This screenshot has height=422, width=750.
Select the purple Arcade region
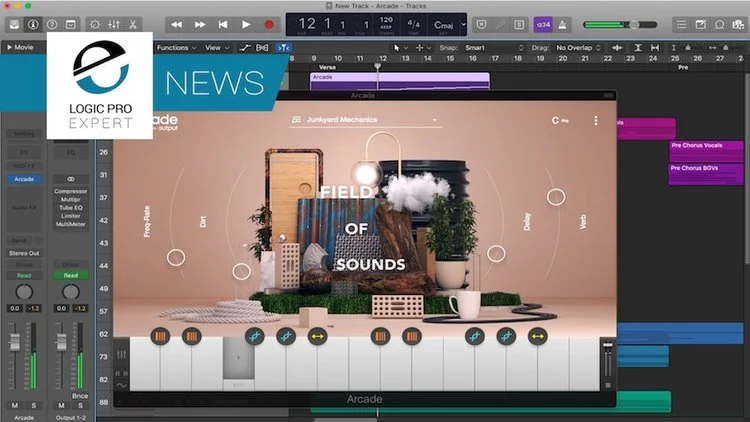point(400,81)
